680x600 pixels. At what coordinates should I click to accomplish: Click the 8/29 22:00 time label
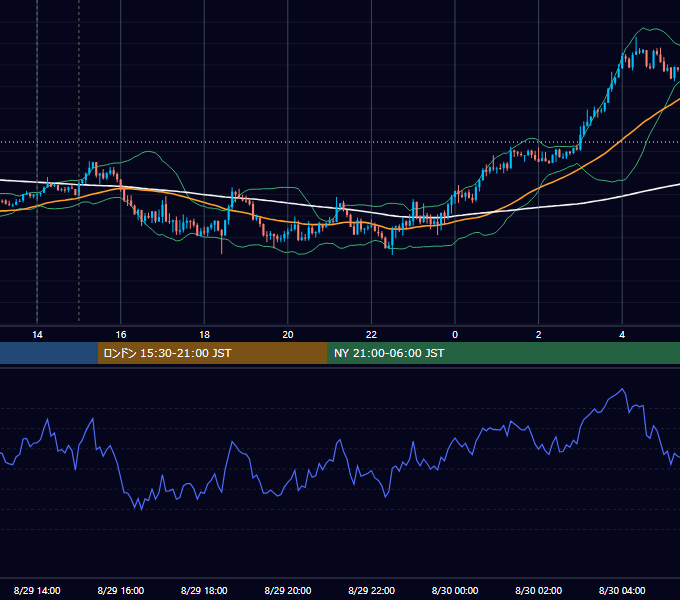(x=371, y=590)
